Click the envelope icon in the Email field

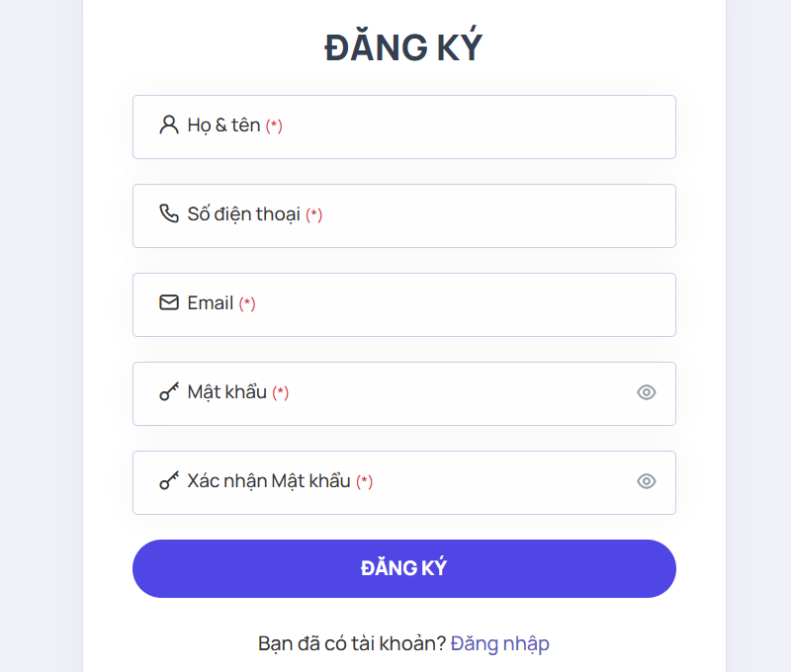point(168,303)
